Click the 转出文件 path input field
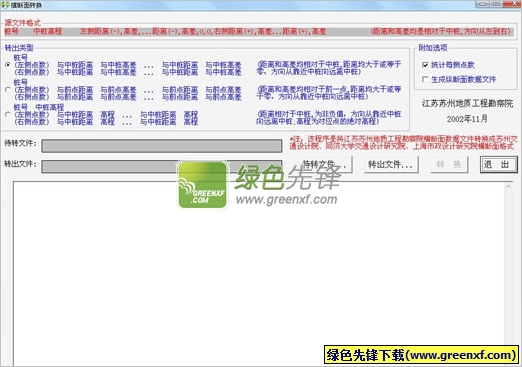Viewport: 522px width, 367px height. click(162, 166)
